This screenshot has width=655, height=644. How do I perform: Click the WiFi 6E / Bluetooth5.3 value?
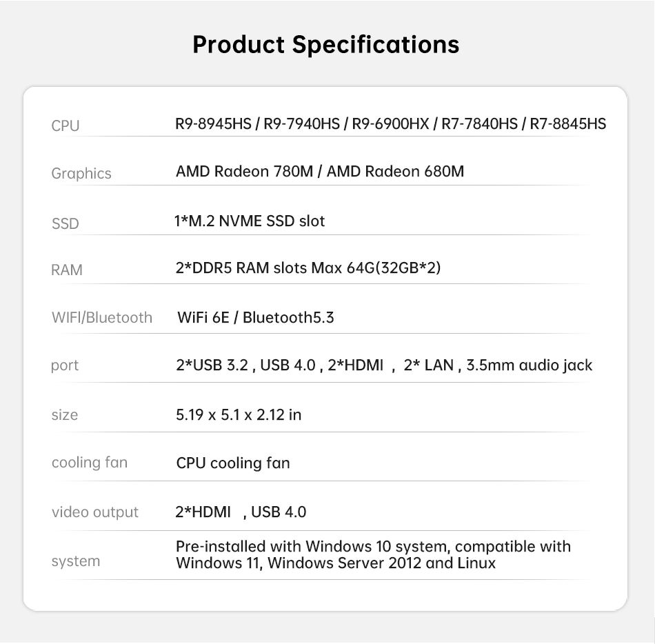[256, 317]
